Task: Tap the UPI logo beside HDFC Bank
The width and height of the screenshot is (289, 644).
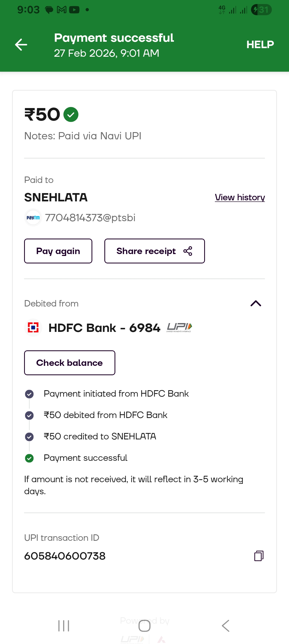Action: 179,327
